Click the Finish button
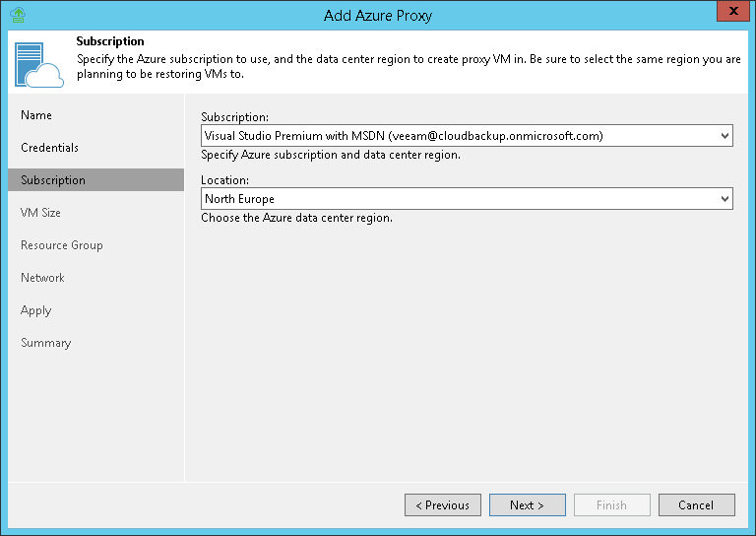756x536 pixels. tap(611, 505)
